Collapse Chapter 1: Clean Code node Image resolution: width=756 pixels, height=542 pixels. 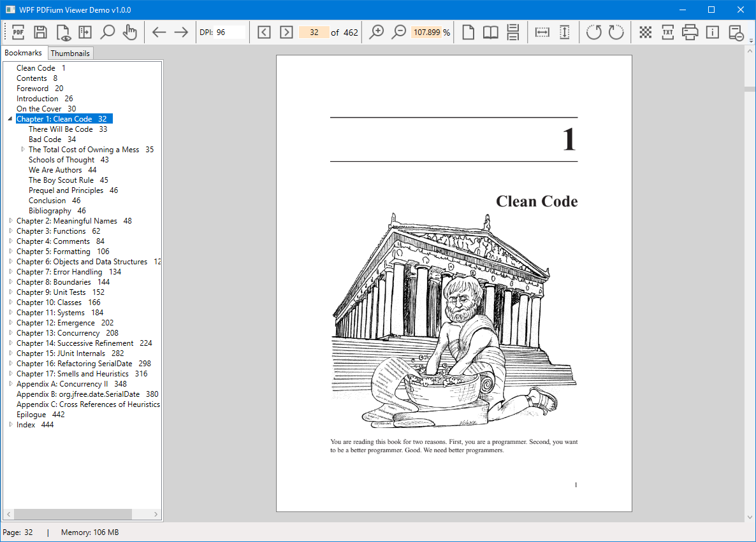[x=10, y=118]
